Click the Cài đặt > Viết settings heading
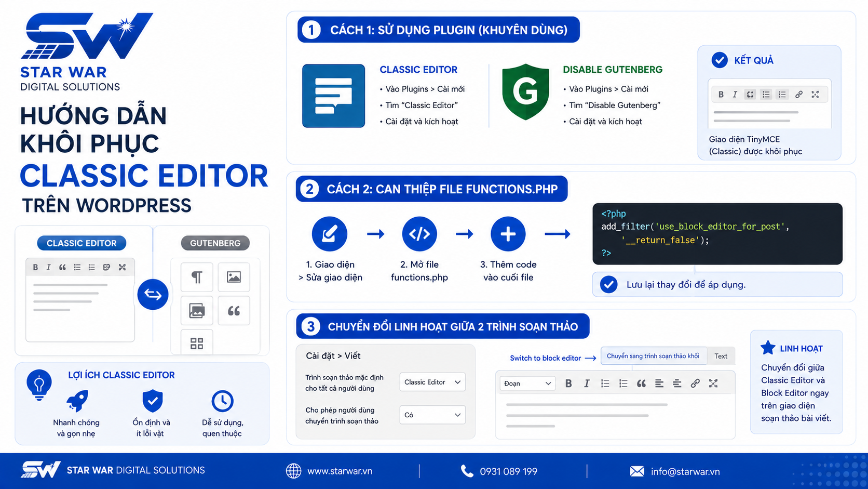This screenshot has width=868, height=489. tap(333, 356)
